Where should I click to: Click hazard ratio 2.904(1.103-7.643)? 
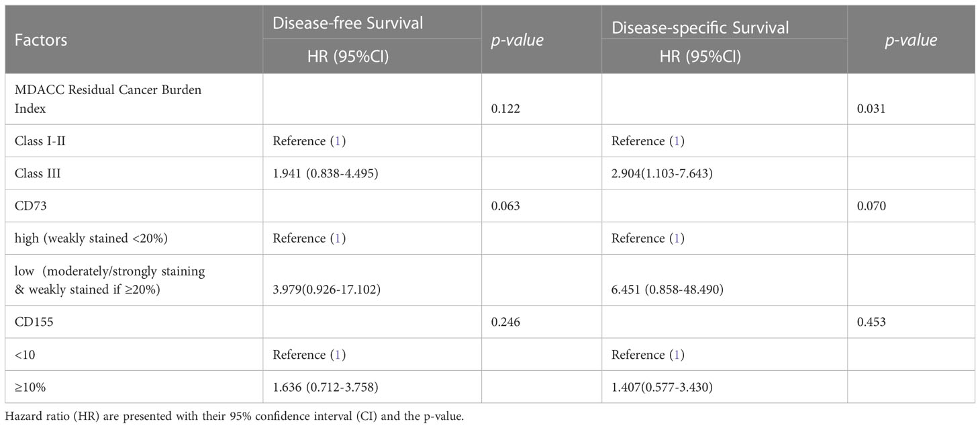662,174
